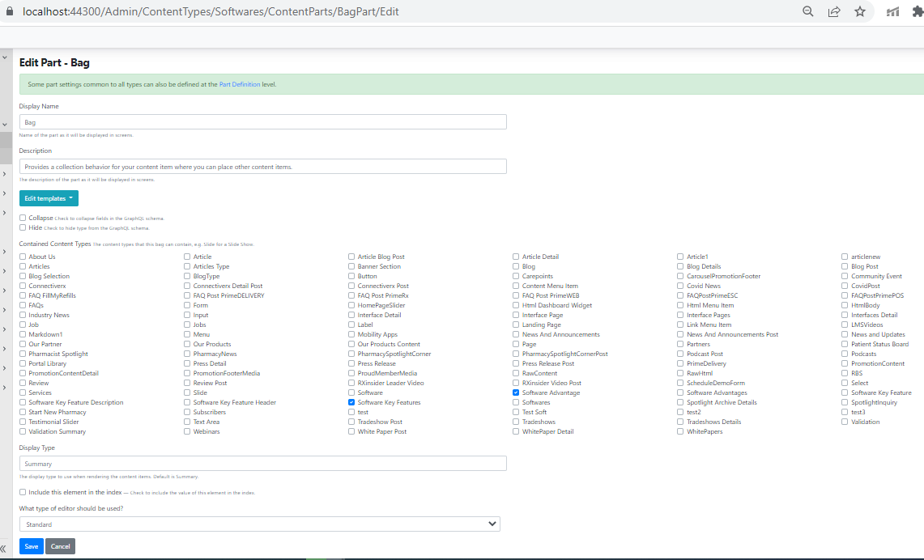Check Software Key Feature Header checkbox
This screenshot has width=924, height=560.
(x=187, y=402)
